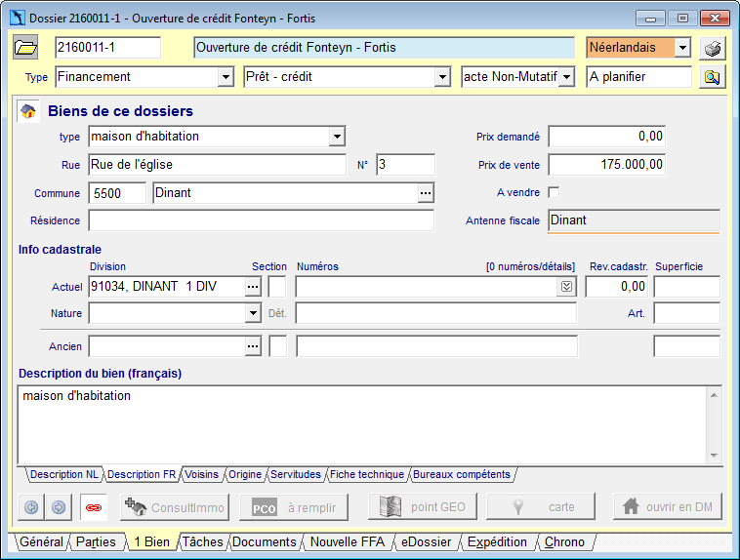Viewport: 740px width, 560px height.
Task: Click in the Description du bien text area
Action: [362, 424]
